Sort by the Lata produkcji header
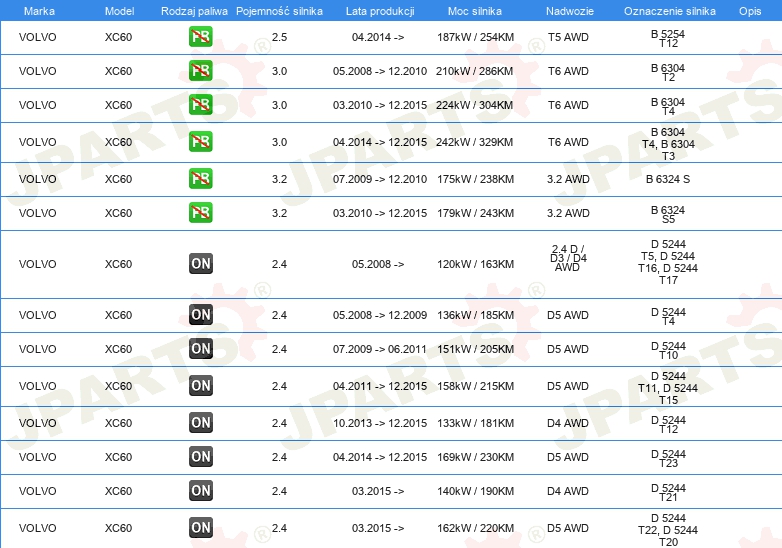Viewport: 782px width, 548px height. [380, 11]
